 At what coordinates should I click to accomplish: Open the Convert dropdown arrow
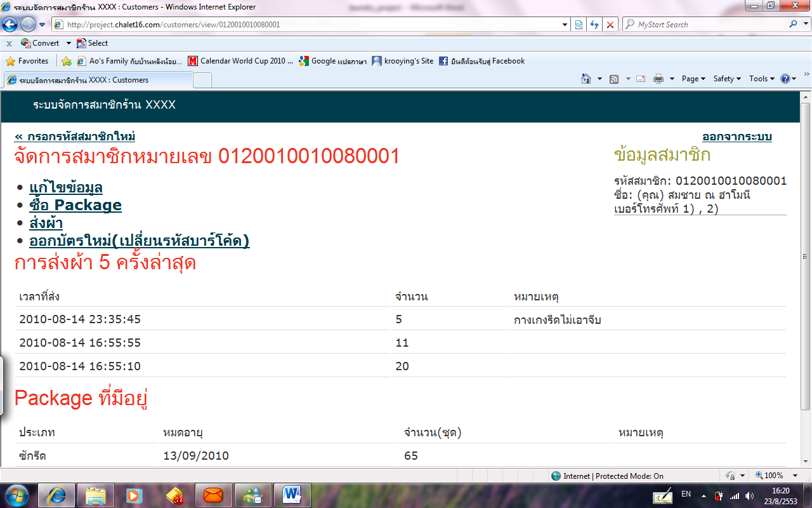click(x=69, y=43)
